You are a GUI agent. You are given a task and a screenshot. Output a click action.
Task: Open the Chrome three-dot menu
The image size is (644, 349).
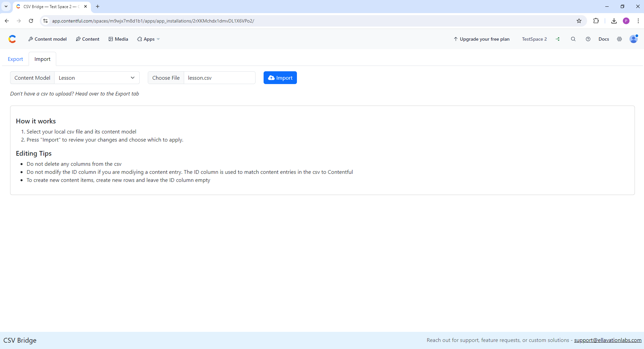coord(638,21)
